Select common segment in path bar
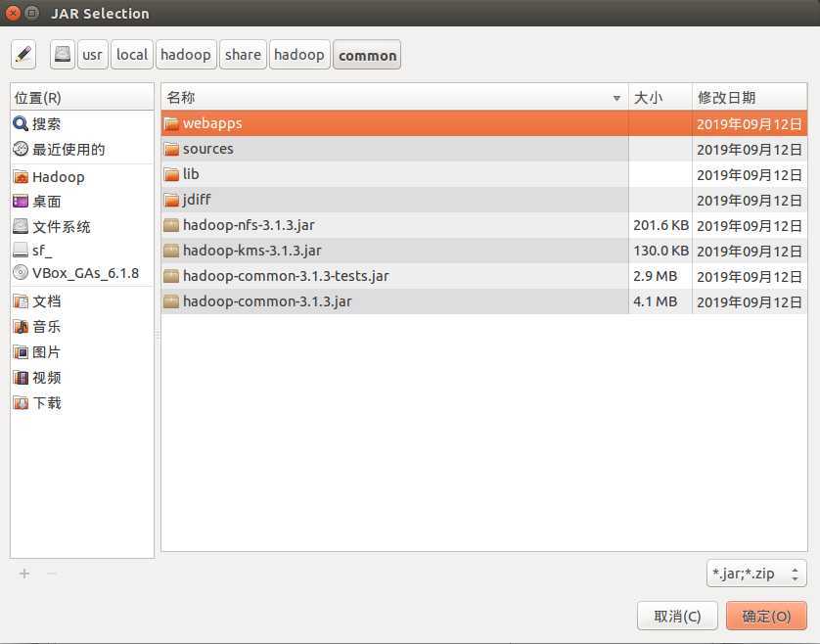 tap(367, 55)
